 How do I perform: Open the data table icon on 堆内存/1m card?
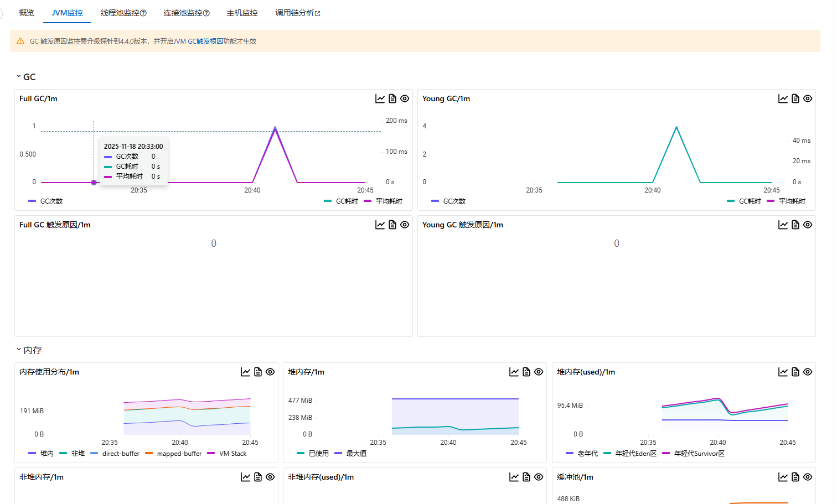(526, 371)
